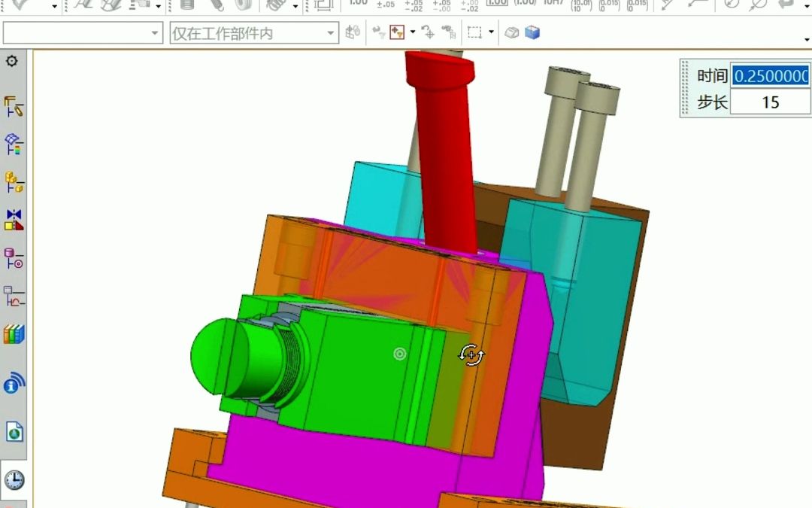812x508 pixels.
Task: Open the Reuse Library tab
Action: [x=14, y=220]
